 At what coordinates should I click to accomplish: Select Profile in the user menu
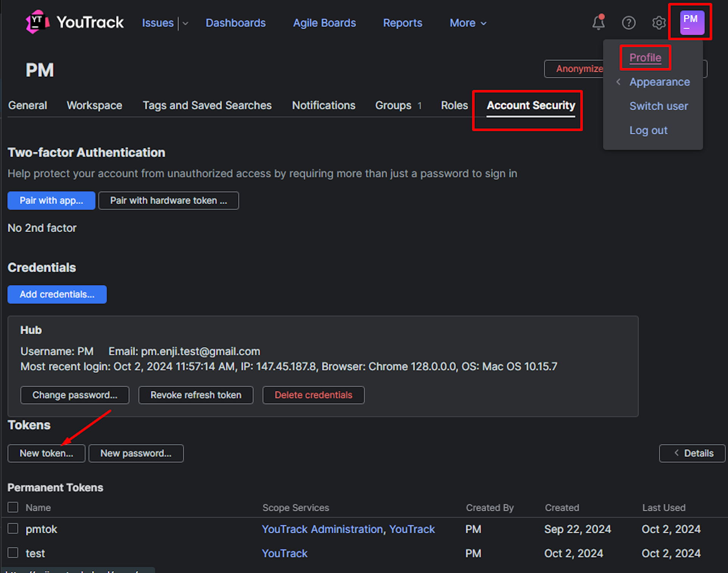point(645,58)
